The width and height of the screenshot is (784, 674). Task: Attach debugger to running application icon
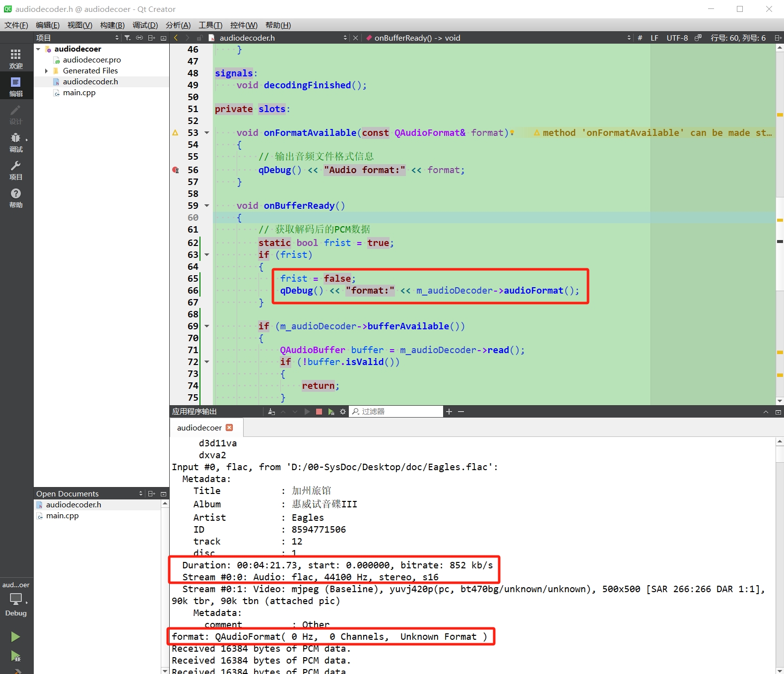pos(331,412)
